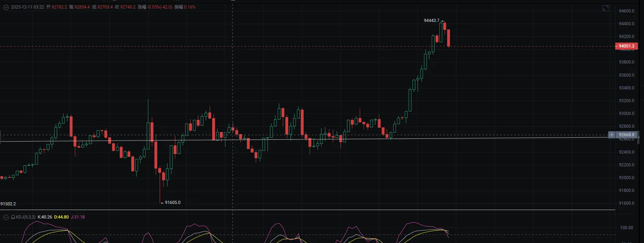Screen dimensions: 644x243
Task: Click the open price 92782.2
Action: 59,7
